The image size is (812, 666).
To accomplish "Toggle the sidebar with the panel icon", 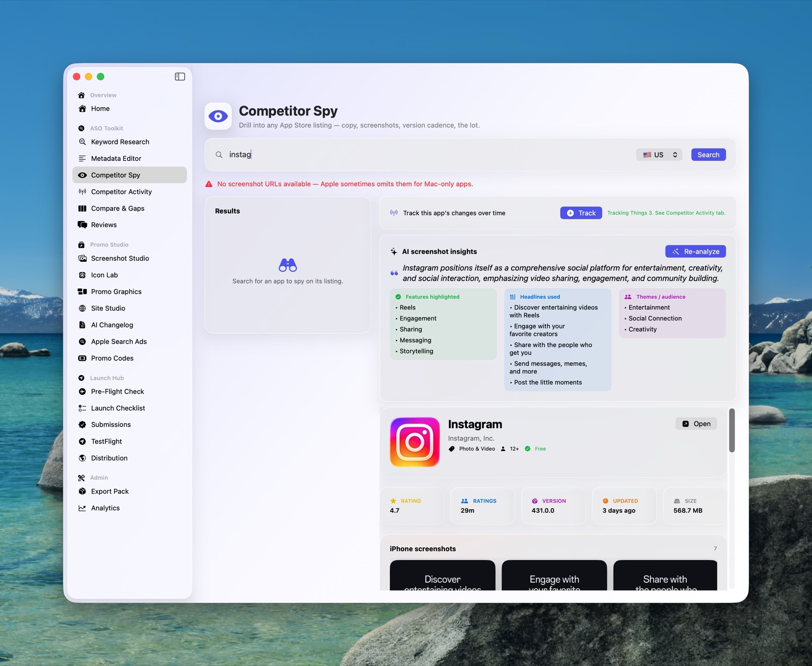I will tap(180, 77).
